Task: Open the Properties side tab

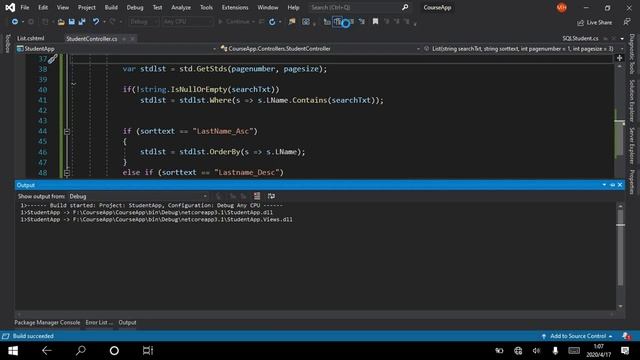Action: tap(631, 182)
